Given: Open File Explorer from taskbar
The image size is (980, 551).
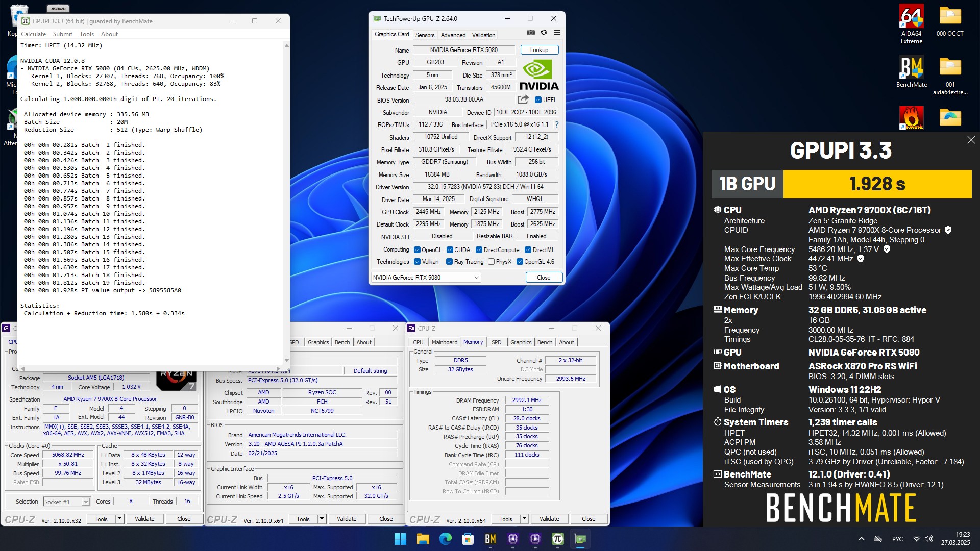Looking at the screenshot, I should pyautogui.click(x=423, y=539).
